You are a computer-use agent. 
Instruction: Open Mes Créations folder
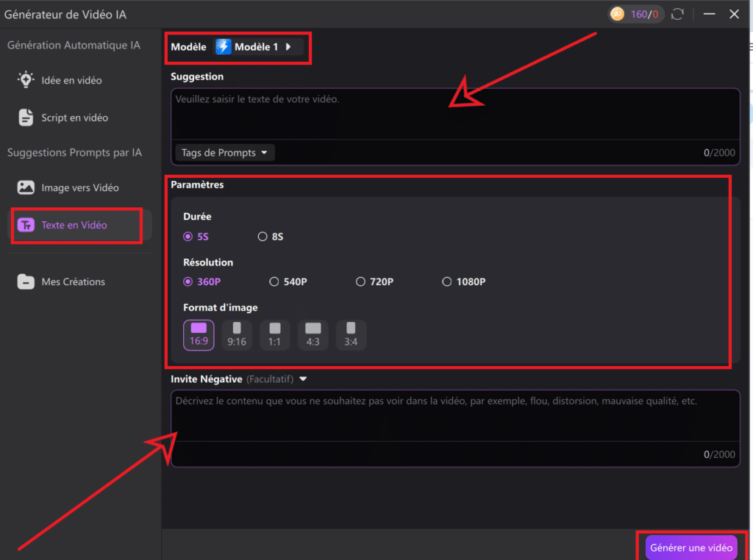click(x=73, y=281)
